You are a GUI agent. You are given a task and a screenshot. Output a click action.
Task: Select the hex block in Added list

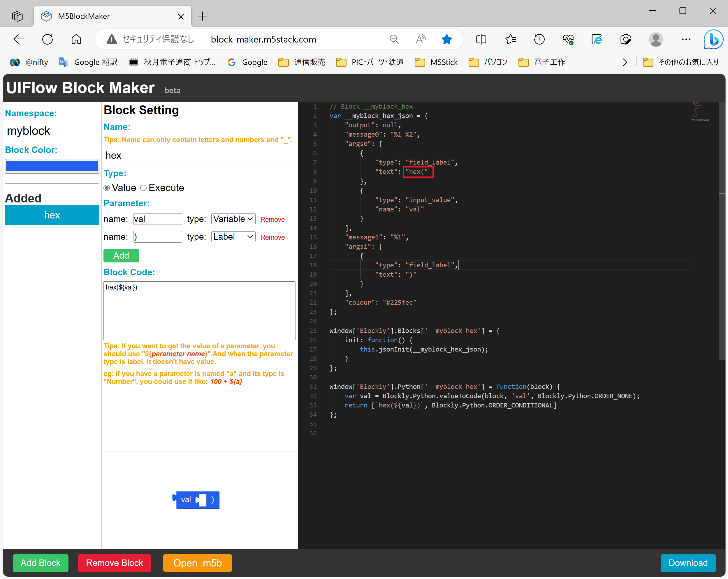[52, 215]
